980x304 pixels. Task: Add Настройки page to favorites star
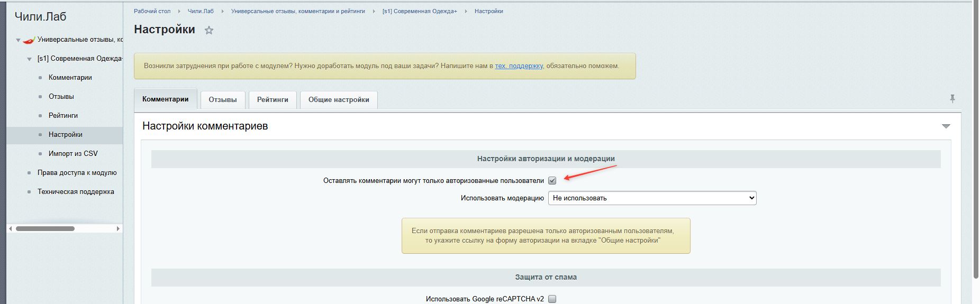209,30
